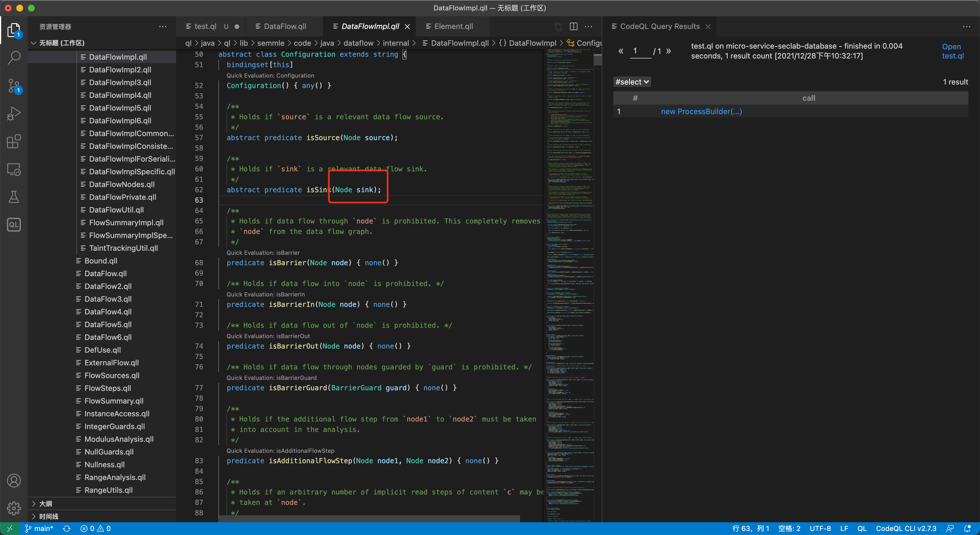Click Quick Evaluation: isBarrier code lens

(263, 252)
